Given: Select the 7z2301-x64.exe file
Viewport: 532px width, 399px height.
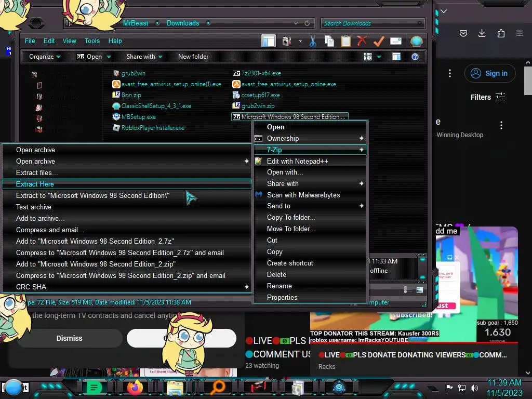Looking at the screenshot, I should tap(257, 73).
